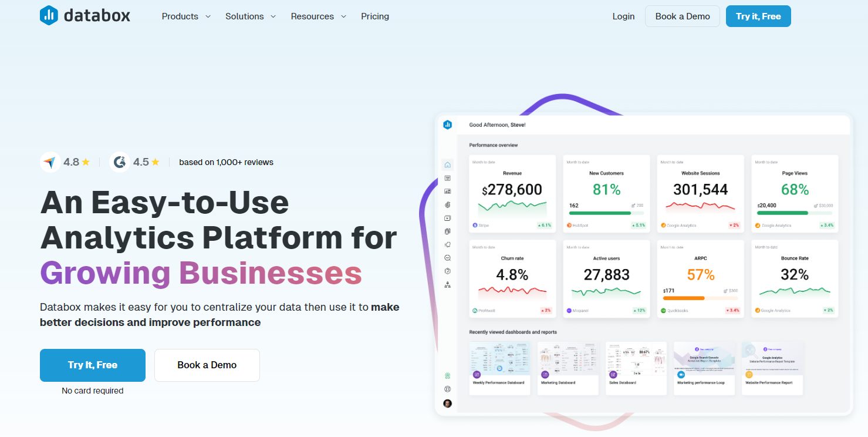Click the Try It, Free button
This screenshot has height=437, width=868.
click(x=92, y=365)
